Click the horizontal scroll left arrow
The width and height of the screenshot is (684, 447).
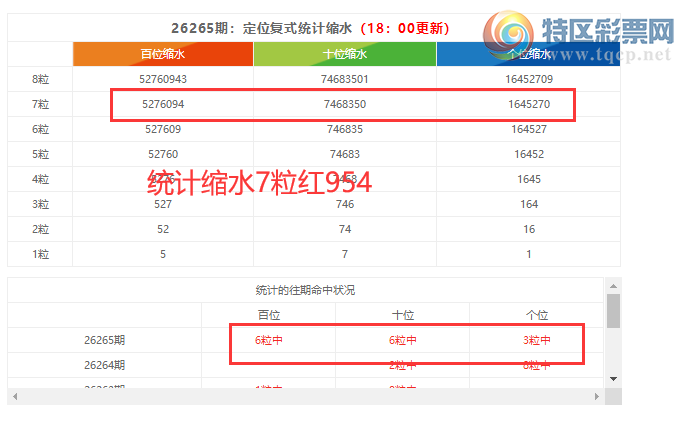click(15, 396)
